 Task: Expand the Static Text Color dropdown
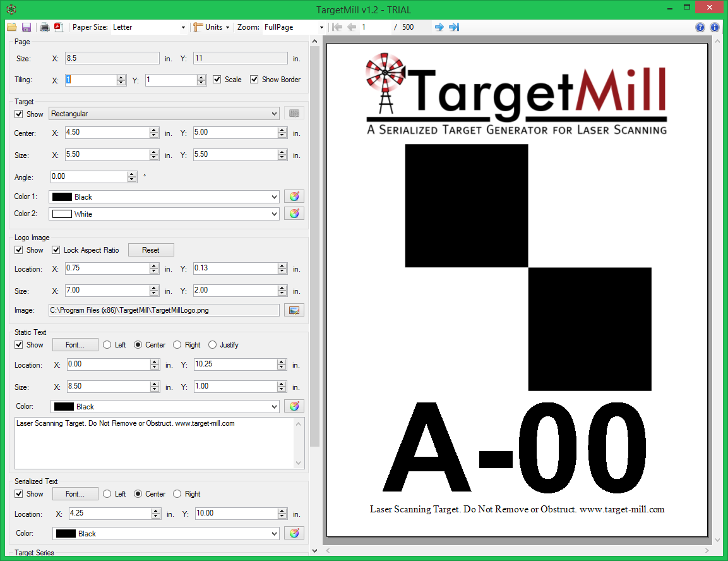[275, 406]
